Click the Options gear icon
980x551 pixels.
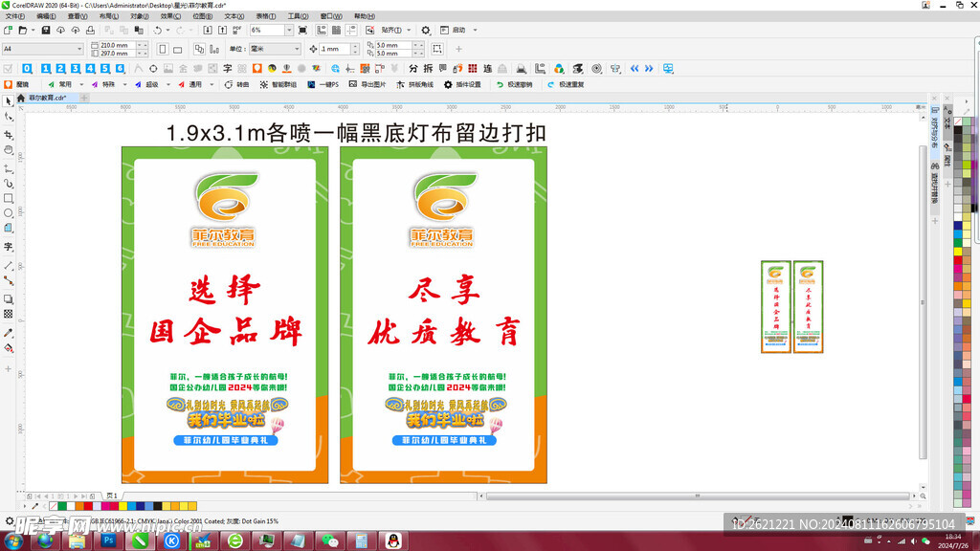(x=426, y=30)
